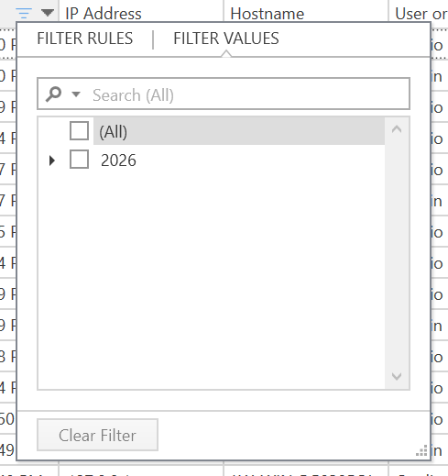Click the Clear Filter button
Viewport: 448px width, 476px height.
(97, 435)
